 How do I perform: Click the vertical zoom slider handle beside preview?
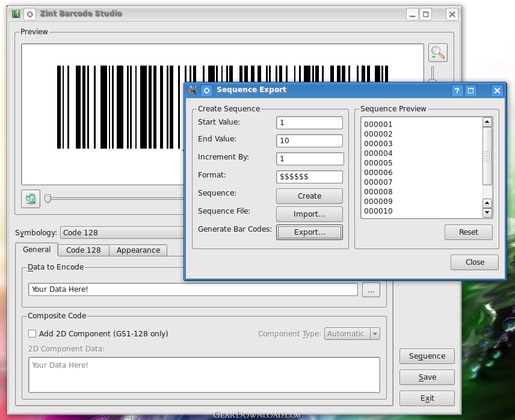pos(433,81)
